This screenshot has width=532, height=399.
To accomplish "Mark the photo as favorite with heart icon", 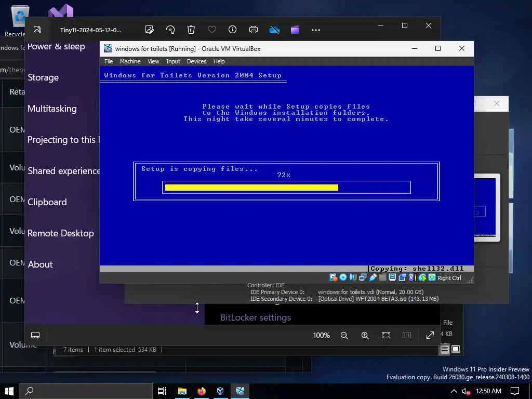I will pyautogui.click(x=212, y=30).
